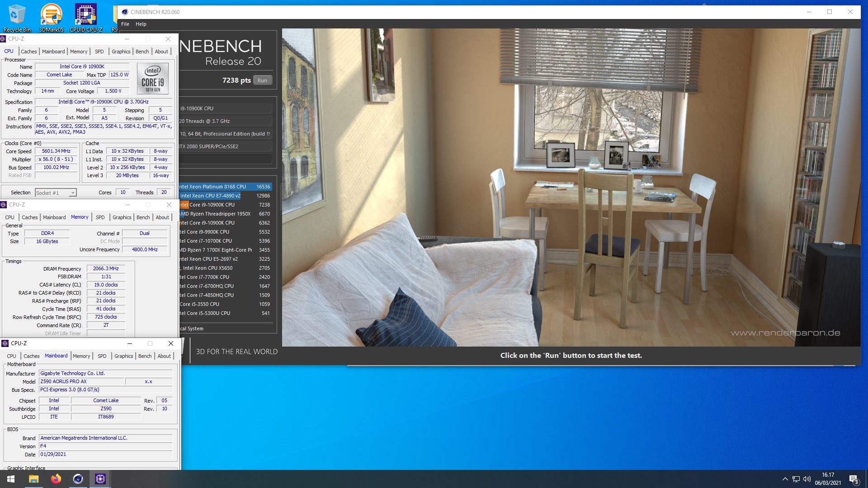Select the Core i7-10700K ranking row
This screenshot has height=488, width=868.
(226, 241)
